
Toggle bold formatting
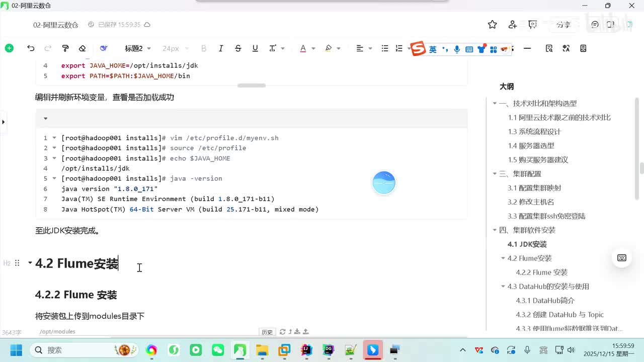pyautogui.click(x=204, y=48)
